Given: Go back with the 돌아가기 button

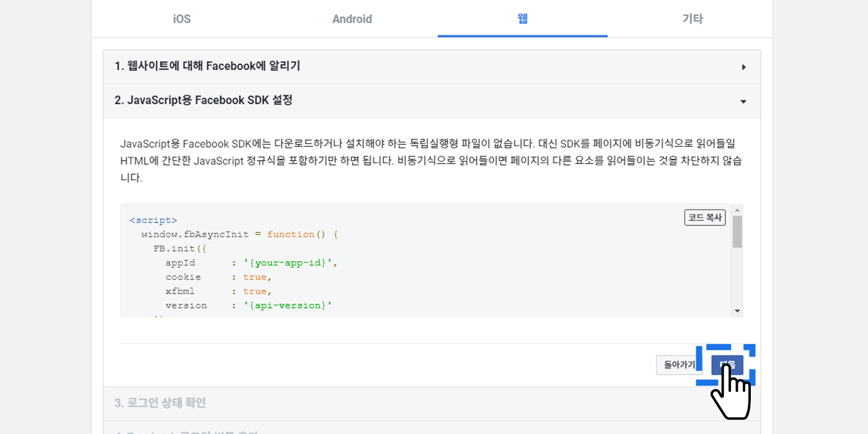Looking at the screenshot, I should tap(680, 365).
